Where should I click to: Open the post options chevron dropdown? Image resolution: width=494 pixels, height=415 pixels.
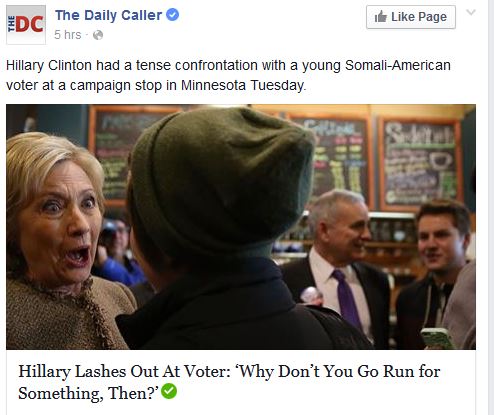[x=471, y=13]
